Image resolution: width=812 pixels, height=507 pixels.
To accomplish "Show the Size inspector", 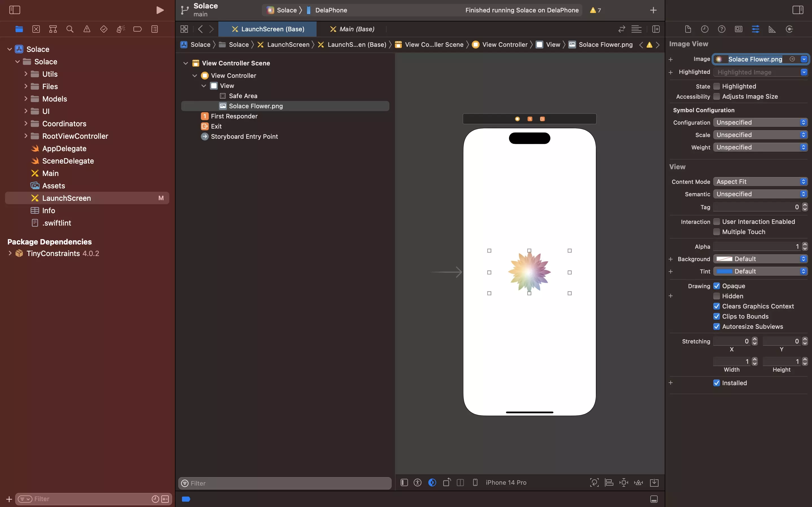I will pos(772,29).
